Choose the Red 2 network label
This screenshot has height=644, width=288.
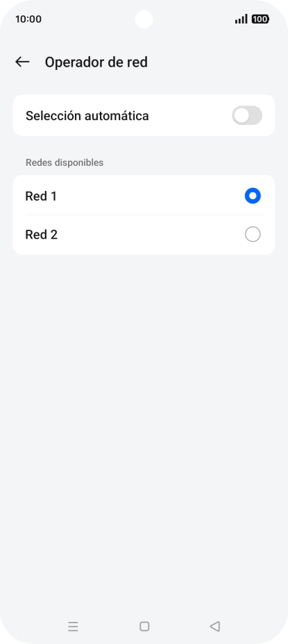coord(42,235)
